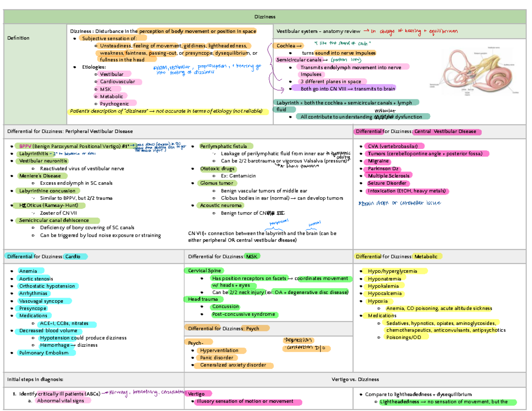This screenshot has height=411, width=532.
Task: Click the 'Abnormal vital signs' item
Action: pos(60,400)
